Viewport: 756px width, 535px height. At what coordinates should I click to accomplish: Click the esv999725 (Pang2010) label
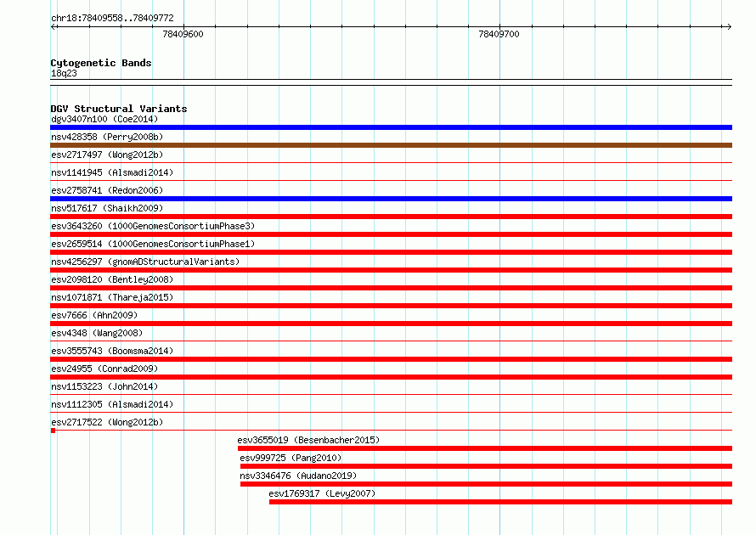pos(291,458)
